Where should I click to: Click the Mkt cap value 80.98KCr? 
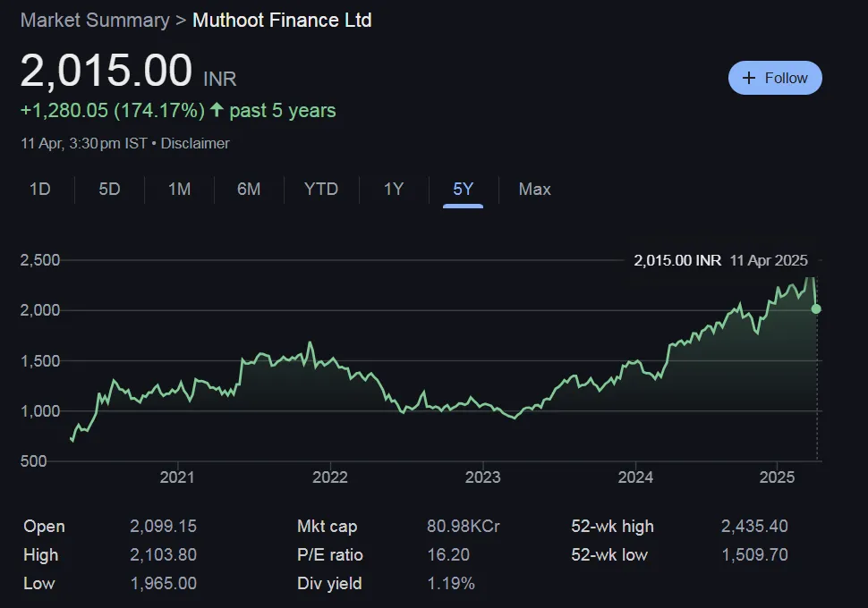pyautogui.click(x=464, y=526)
